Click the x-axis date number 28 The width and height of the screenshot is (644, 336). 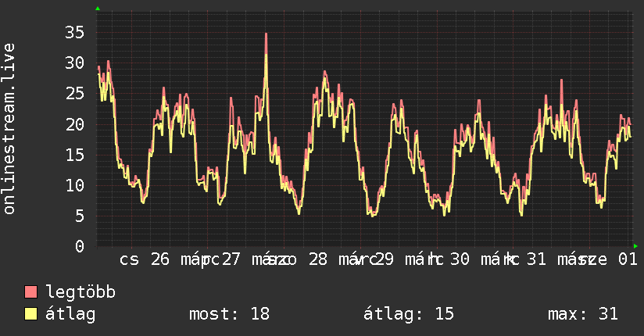(318, 259)
